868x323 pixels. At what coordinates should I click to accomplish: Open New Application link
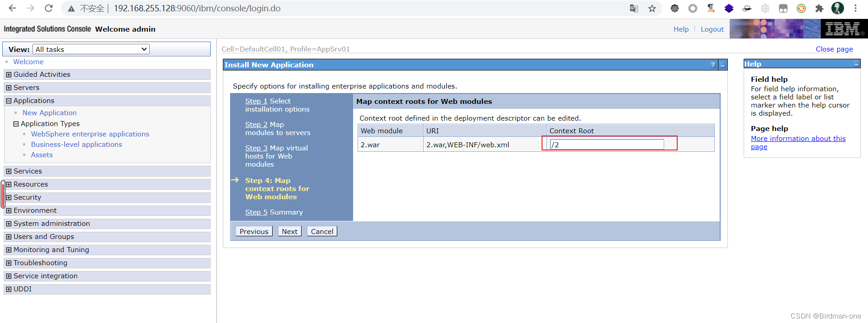coord(50,113)
